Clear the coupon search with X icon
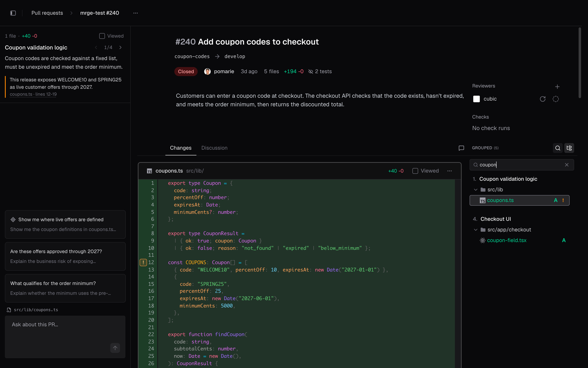Screen dimensions: 588x368 [x=567, y=165]
